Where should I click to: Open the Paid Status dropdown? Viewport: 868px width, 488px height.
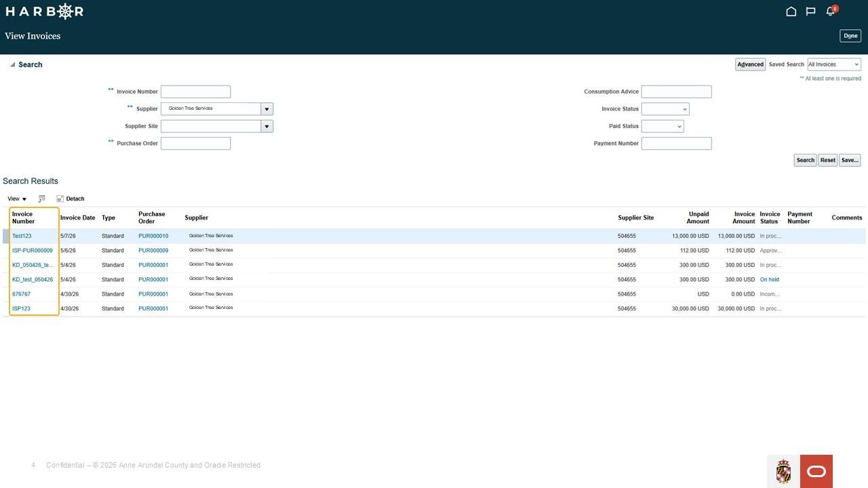(x=663, y=126)
